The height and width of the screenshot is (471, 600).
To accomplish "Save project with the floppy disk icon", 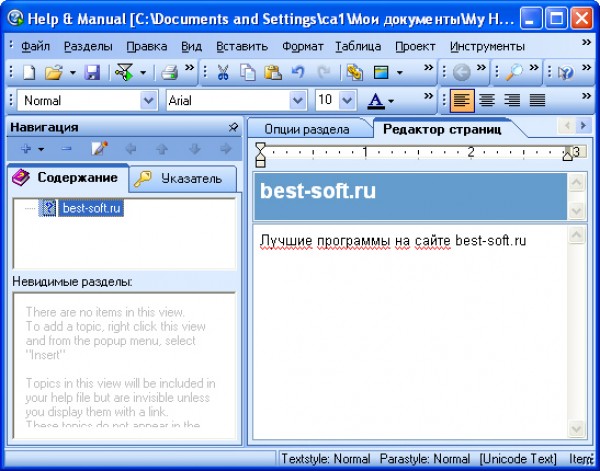I will click(92, 72).
